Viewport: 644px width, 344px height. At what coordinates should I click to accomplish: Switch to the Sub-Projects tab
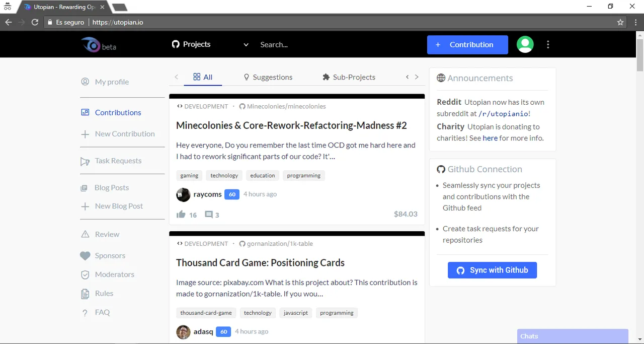point(349,77)
